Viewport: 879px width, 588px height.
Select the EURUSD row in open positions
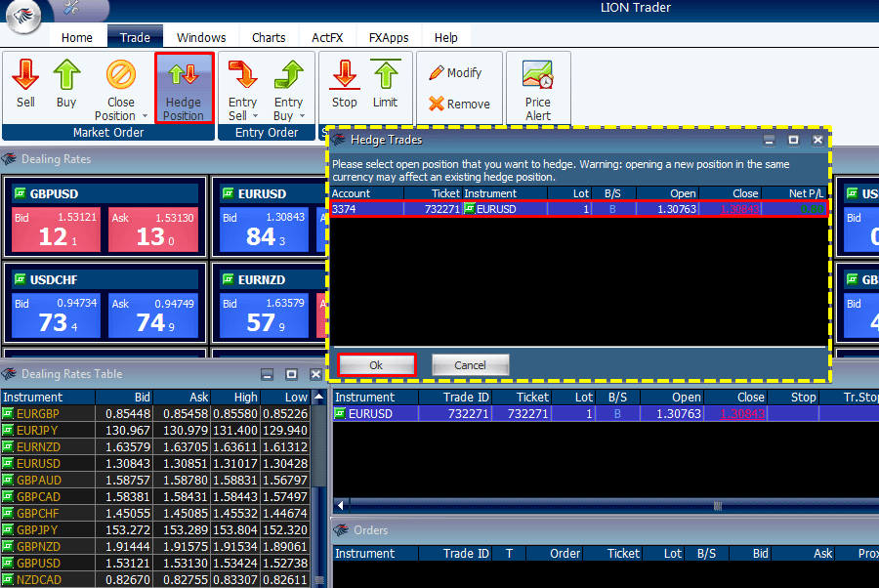606,414
